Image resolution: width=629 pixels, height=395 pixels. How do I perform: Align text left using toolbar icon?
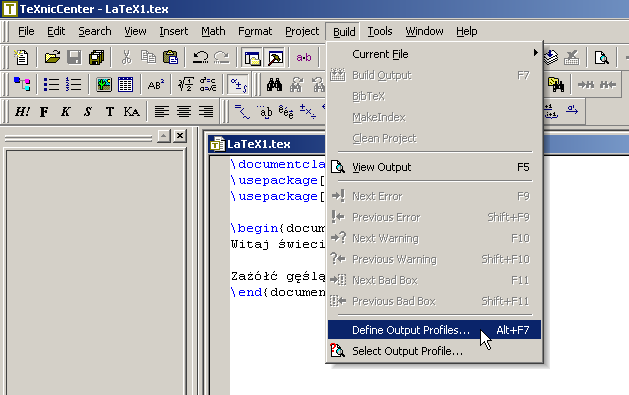pos(162,111)
